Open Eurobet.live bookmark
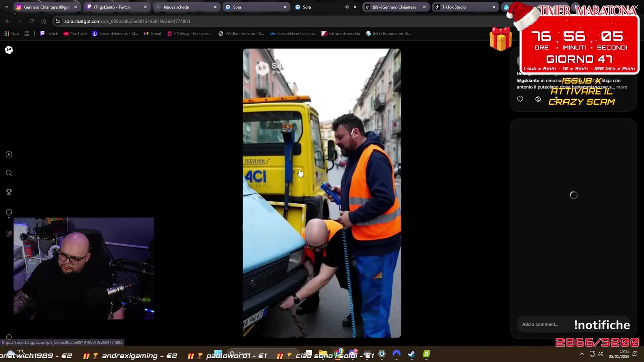Screen dimensions: 644x362 [293, 34]
